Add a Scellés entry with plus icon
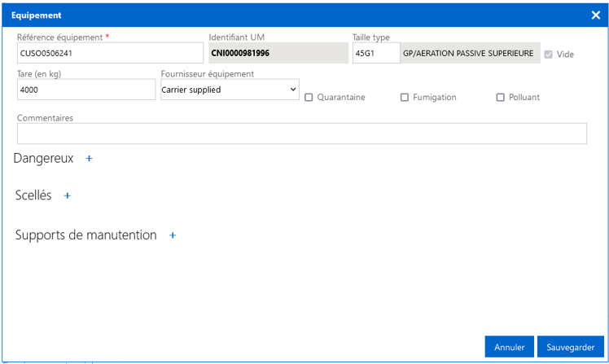609x364 pixels. point(68,195)
